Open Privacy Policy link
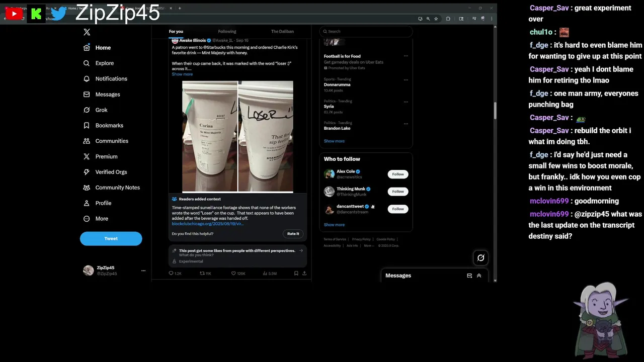This screenshot has width=644, height=362. tap(361, 239)
